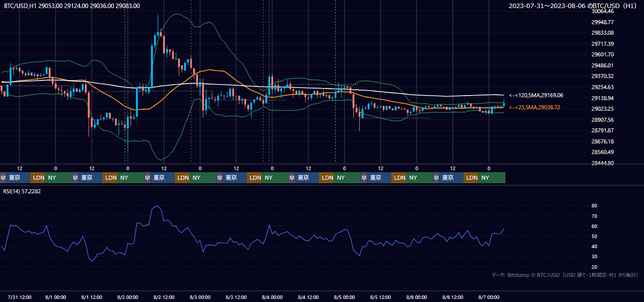Click the RSI scale value 70
This screenshot has height=302, width=644.
click(594, 216)
